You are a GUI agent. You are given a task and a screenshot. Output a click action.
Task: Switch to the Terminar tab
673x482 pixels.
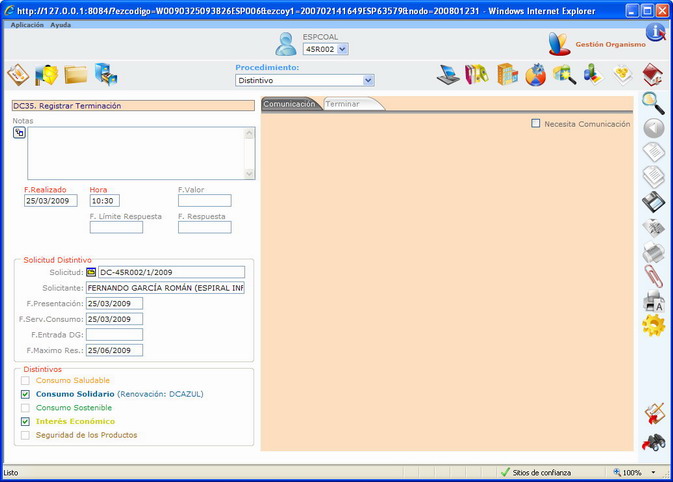pyautogui.click(x=344, y=104)
